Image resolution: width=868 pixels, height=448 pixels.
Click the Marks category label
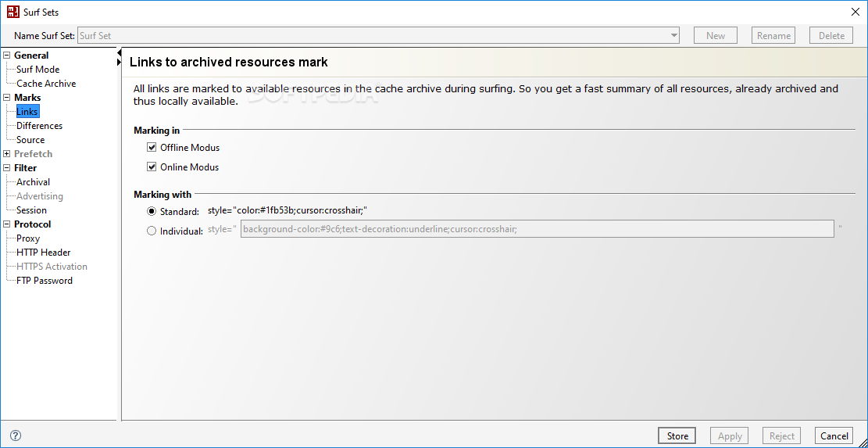27,98
